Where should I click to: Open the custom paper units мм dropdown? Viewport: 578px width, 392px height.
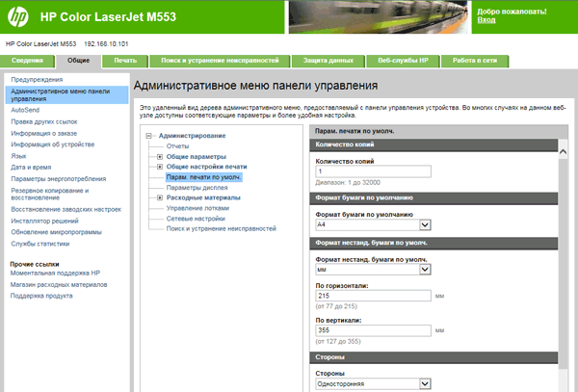[x=373, y=270]
